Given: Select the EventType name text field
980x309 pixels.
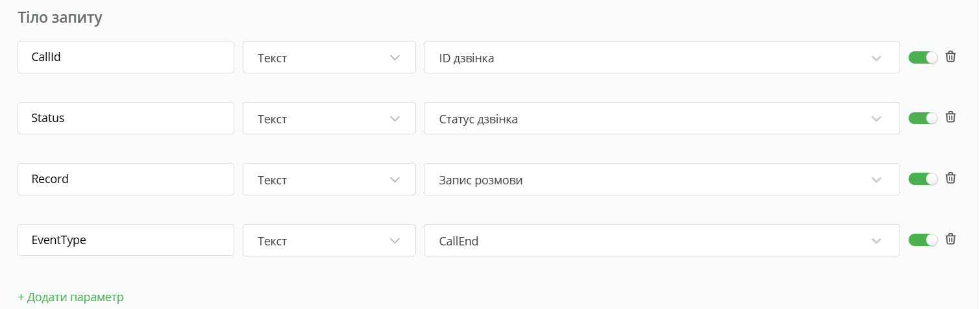Looking at the screenshot, I should (125, 240).
